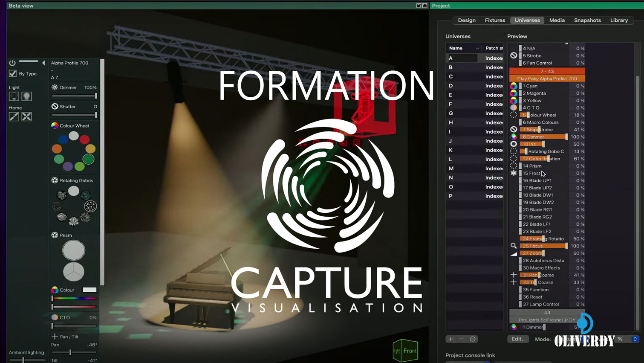This screenshot has height=363, width=644.
Task: Go to the Snapshots tab
Action: (x=587, y=20)
